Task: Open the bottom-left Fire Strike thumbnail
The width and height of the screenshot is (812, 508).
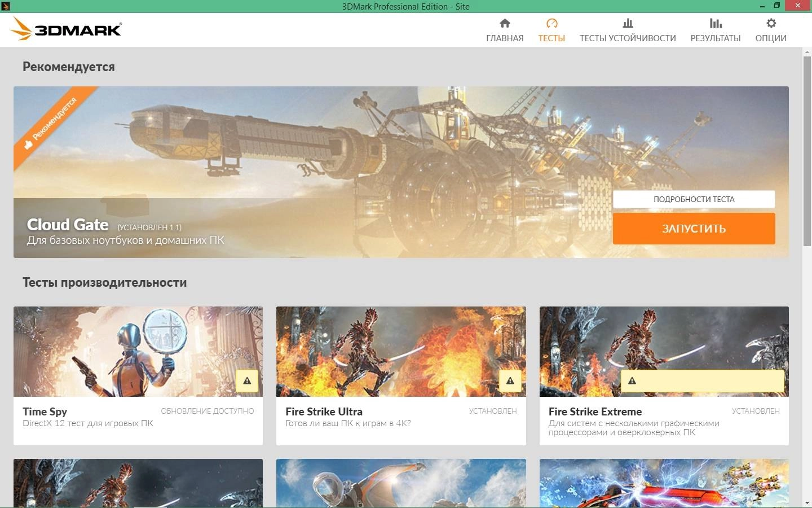Action: point(138,483)
